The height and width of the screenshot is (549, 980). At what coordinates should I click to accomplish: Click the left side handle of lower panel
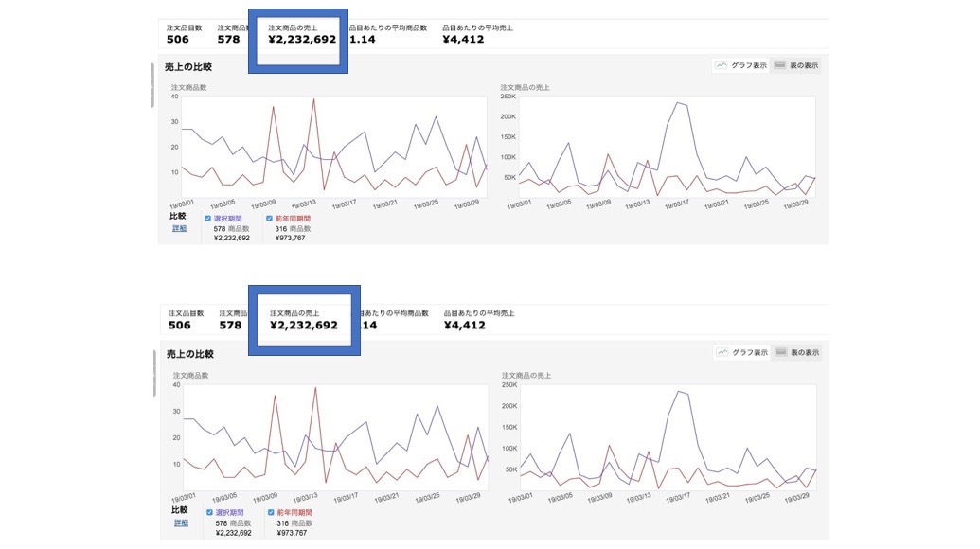point(153,374)
